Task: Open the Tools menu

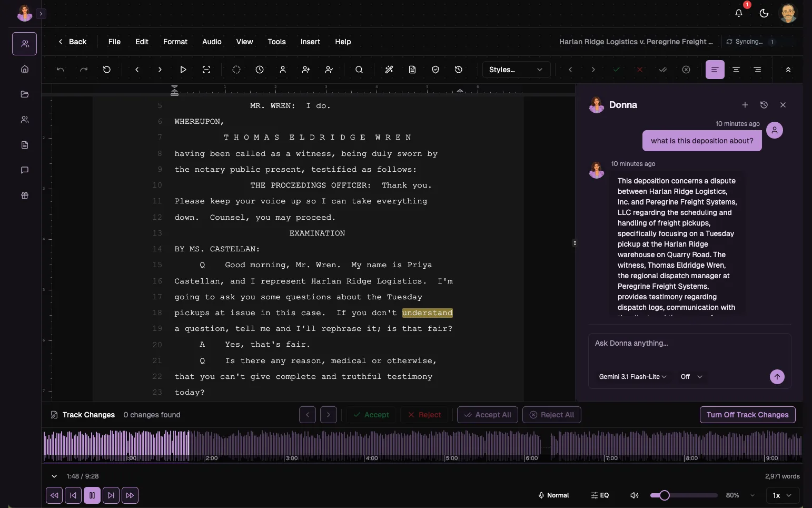Action: pos(276,42)
